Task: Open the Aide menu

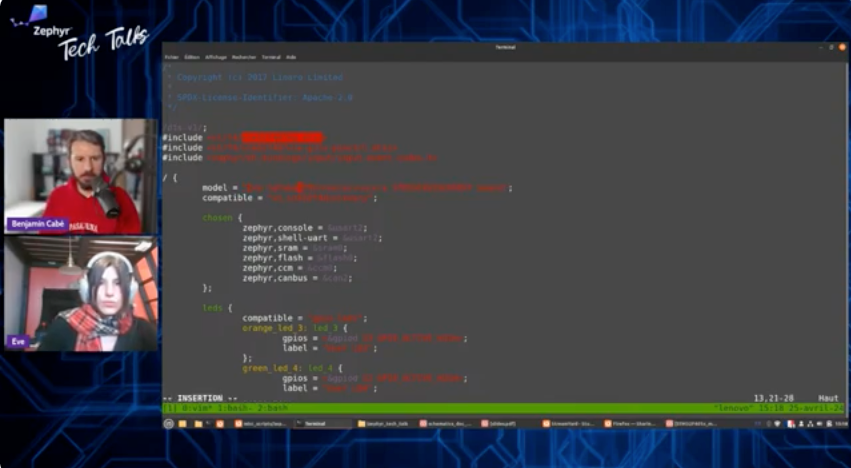Action: [x=291, y=57]
